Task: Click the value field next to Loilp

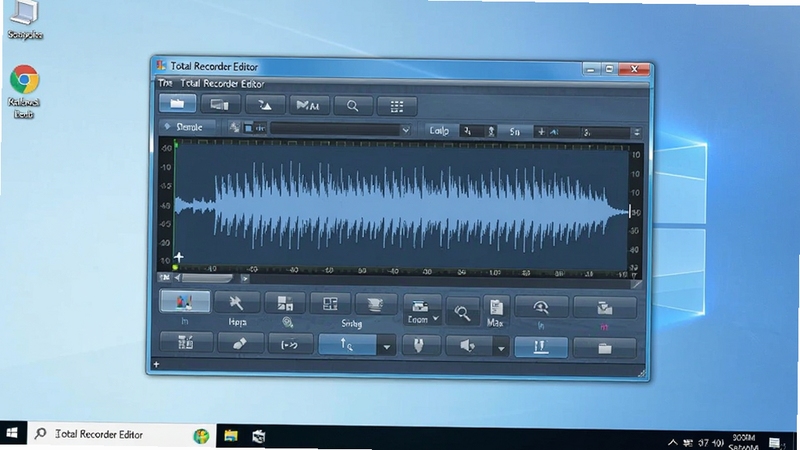Action: pos(472,131)
